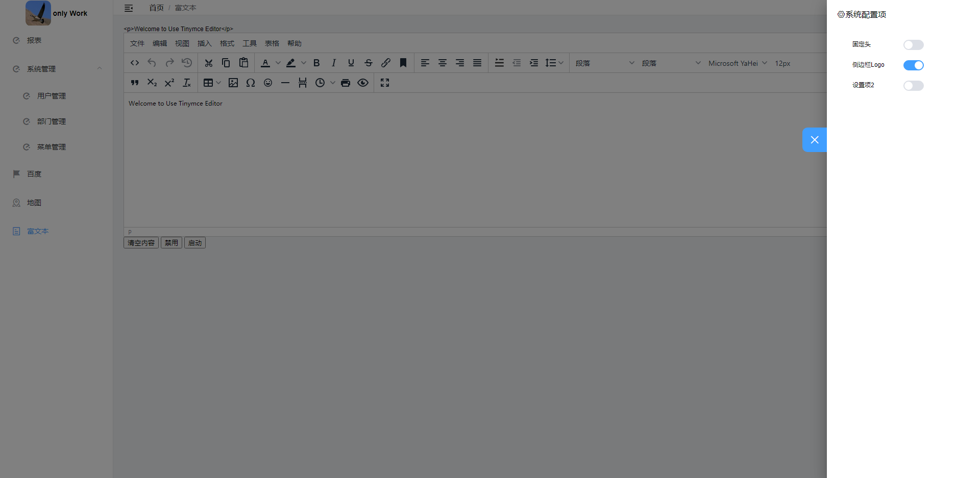This screenshot has height=478, width=980.
Task: Insert blockquote icon
Action: click(x=135, y=83)
